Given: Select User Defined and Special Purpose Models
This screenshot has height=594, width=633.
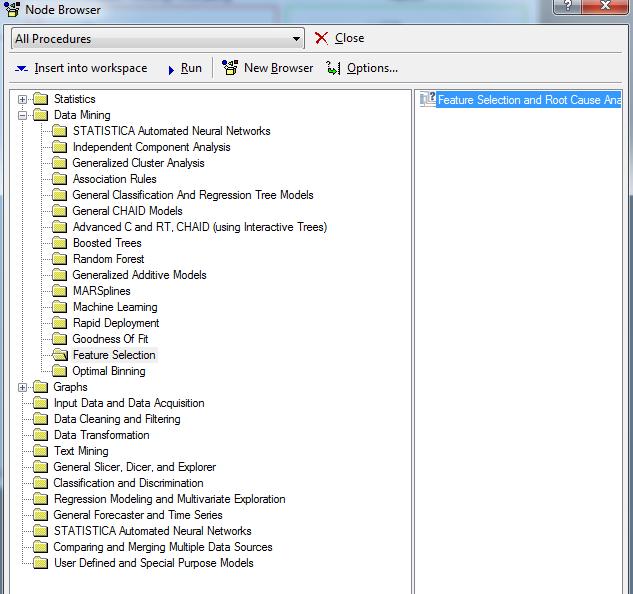Looking at the screenshot, I should (154, 563).
